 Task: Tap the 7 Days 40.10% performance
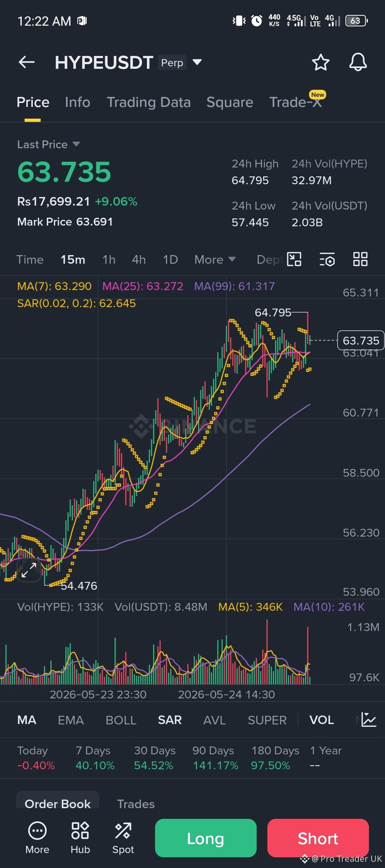pyautogui.click(x=95, y=758)
